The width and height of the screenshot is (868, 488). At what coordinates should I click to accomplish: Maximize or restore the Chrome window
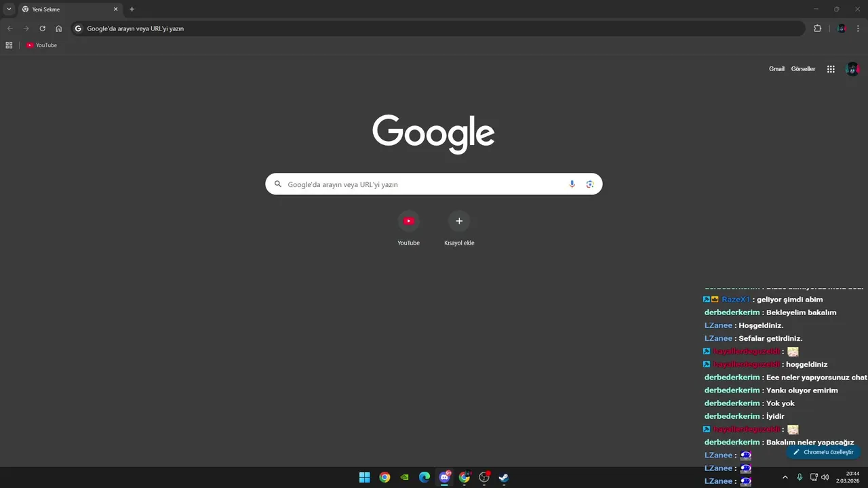836,9
